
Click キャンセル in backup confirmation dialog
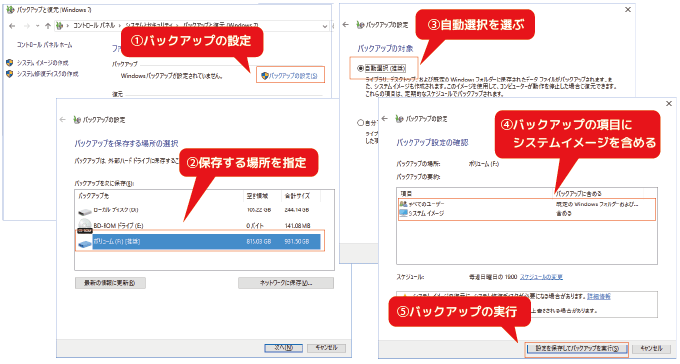point(651,348)
